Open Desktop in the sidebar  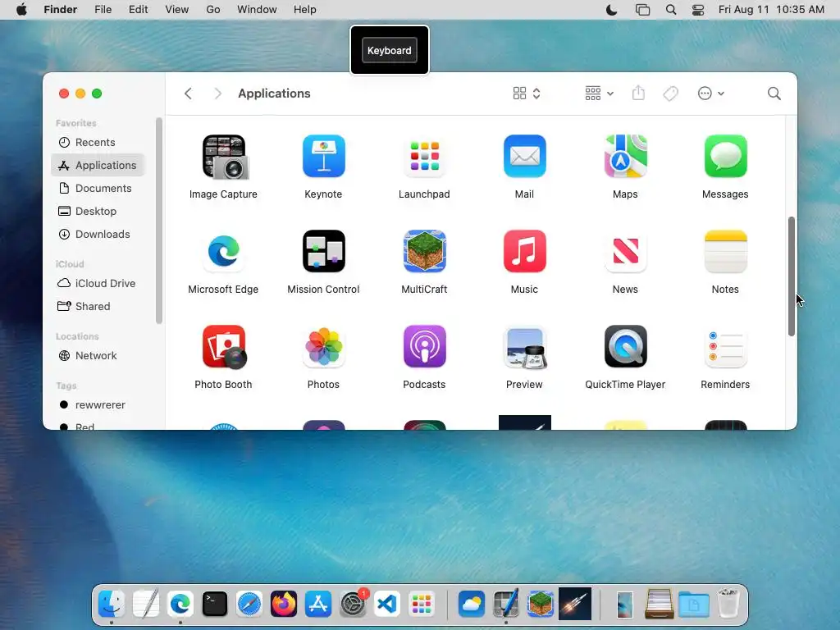click(x=98, y=212)
